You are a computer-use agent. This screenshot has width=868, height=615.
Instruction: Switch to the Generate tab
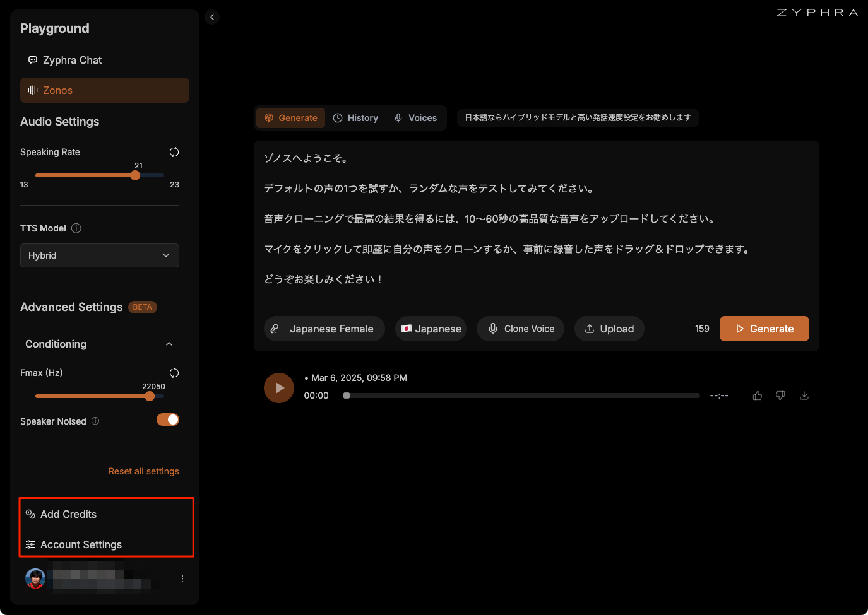(x=291, y=118)
